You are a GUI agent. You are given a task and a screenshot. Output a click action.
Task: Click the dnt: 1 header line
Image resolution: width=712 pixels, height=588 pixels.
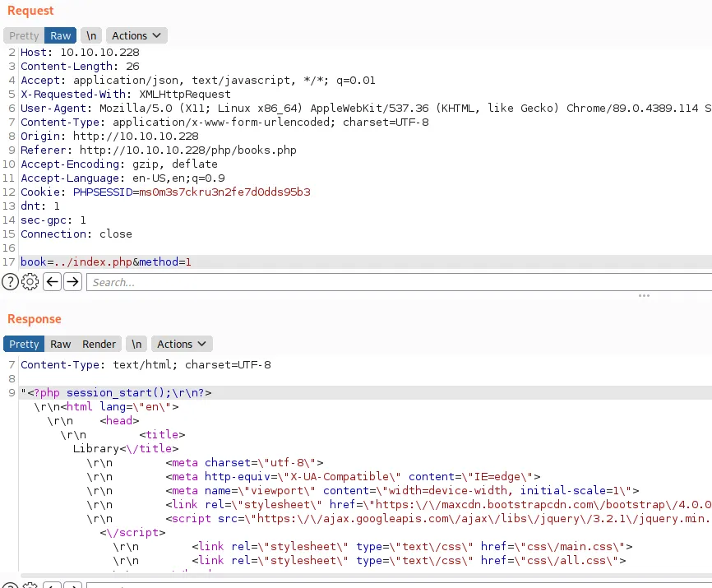tap(40, 206)
